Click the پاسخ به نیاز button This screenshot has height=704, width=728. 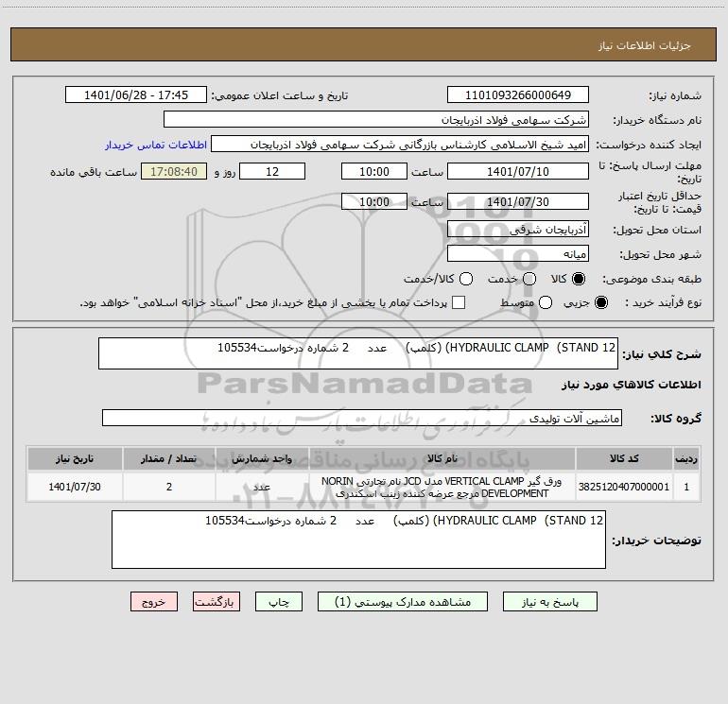[x=550, y=602]
